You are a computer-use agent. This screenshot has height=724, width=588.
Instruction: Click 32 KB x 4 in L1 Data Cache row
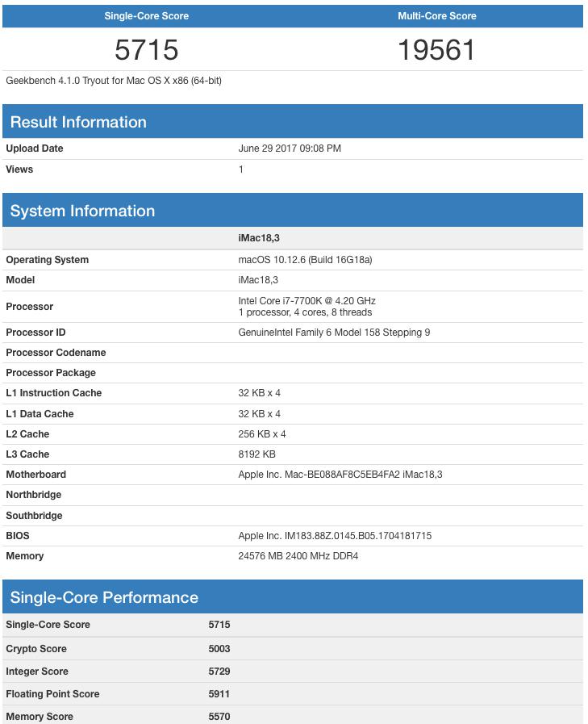point(260,414)
